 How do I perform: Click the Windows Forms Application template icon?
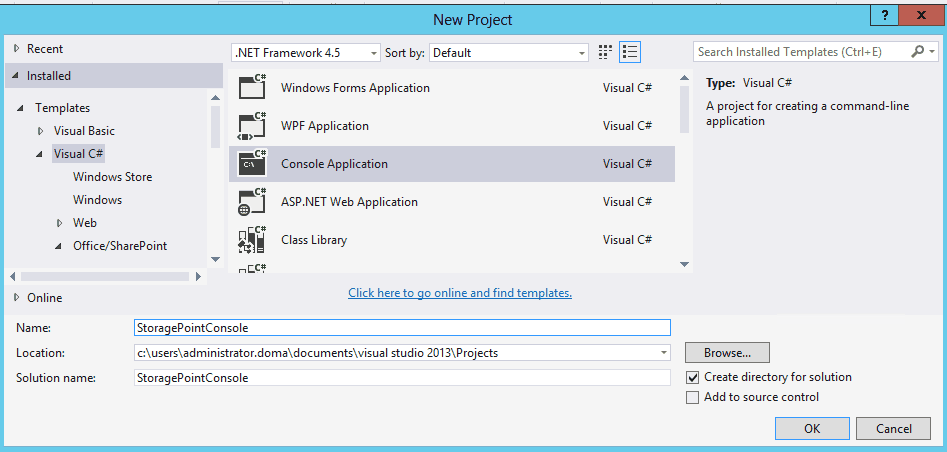(251, 87)
